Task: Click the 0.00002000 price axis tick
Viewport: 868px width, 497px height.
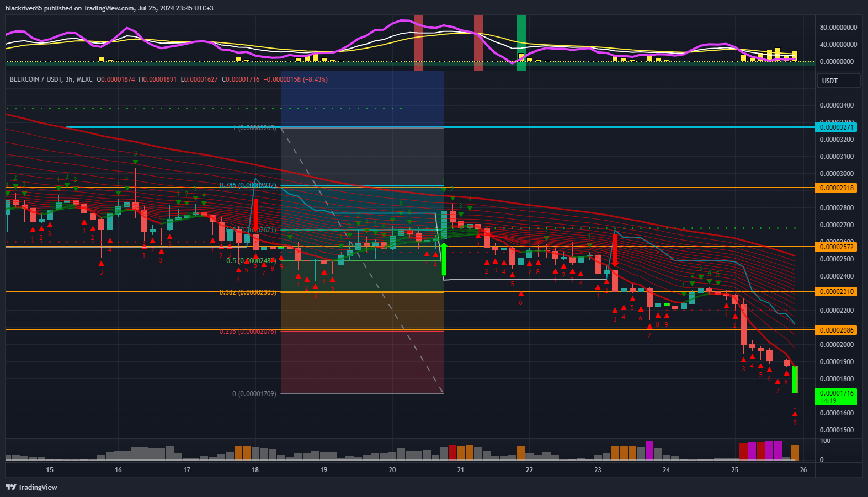Action: [x=837, y=345]
